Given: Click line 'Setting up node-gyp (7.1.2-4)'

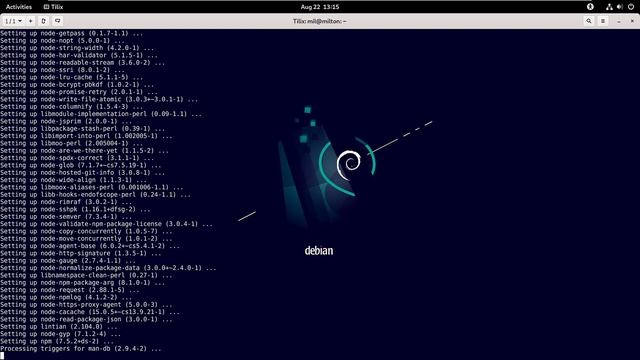Looking at the screenshot, I should (60, 334).
